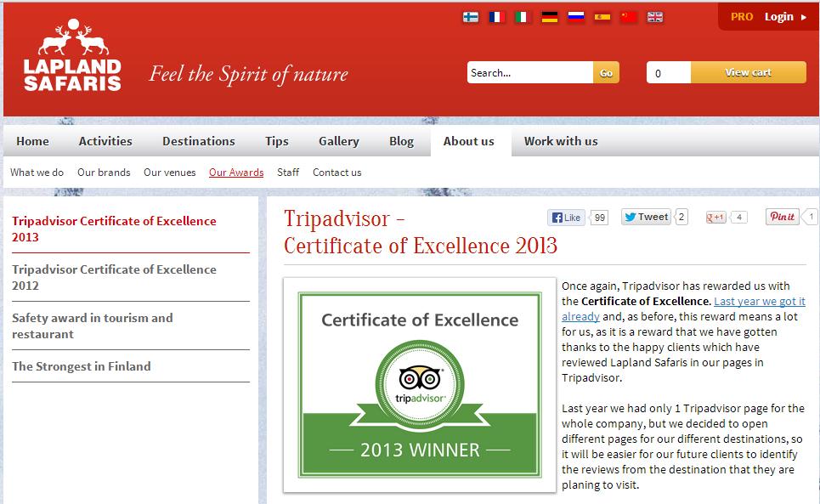Open the Activities menu item

(105, 141)
